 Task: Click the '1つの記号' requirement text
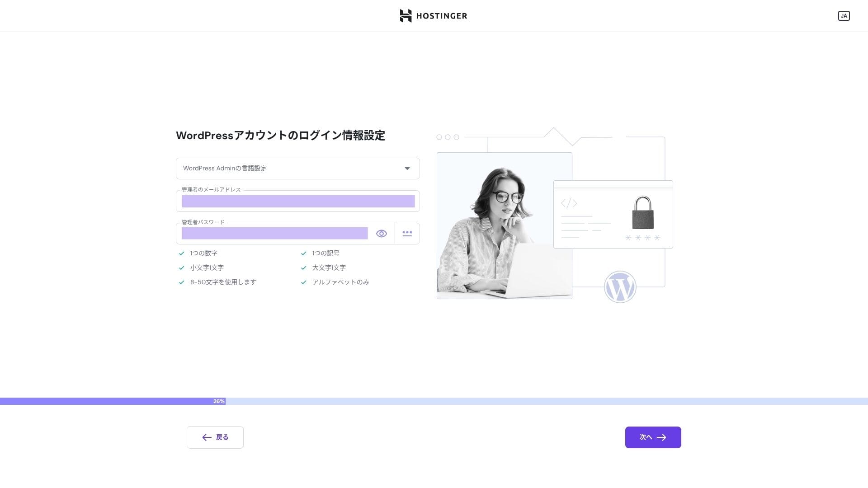[x=326, y=253]
